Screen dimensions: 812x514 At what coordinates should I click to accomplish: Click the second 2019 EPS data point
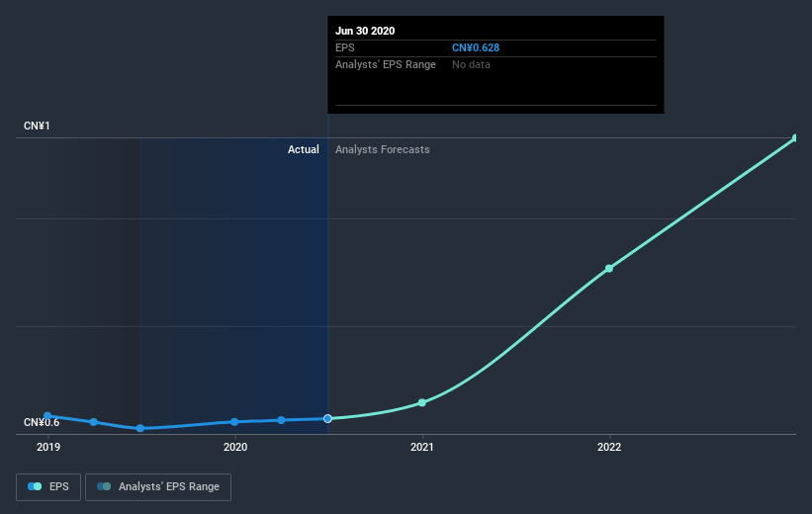pos(93,422)
